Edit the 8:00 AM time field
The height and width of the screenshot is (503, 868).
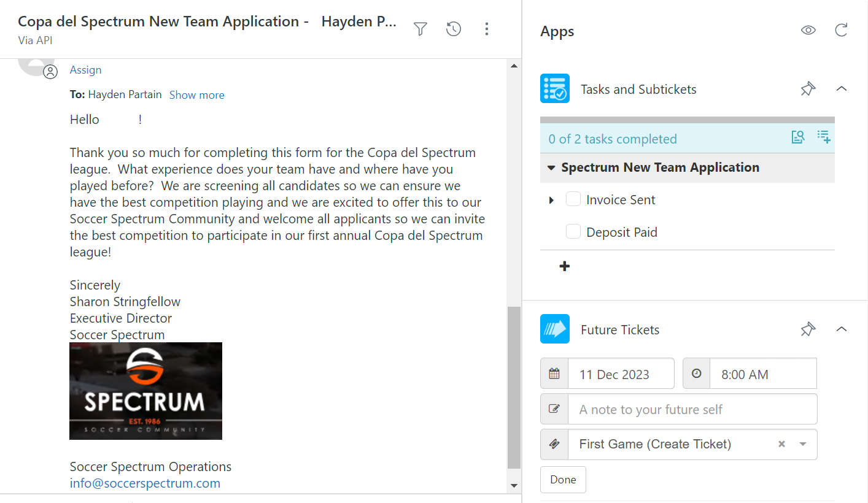(763, 374)
